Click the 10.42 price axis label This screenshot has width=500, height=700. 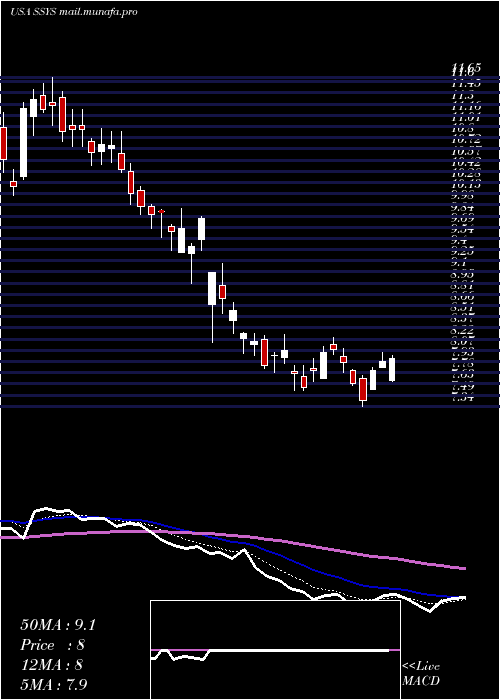pos(466,164)
